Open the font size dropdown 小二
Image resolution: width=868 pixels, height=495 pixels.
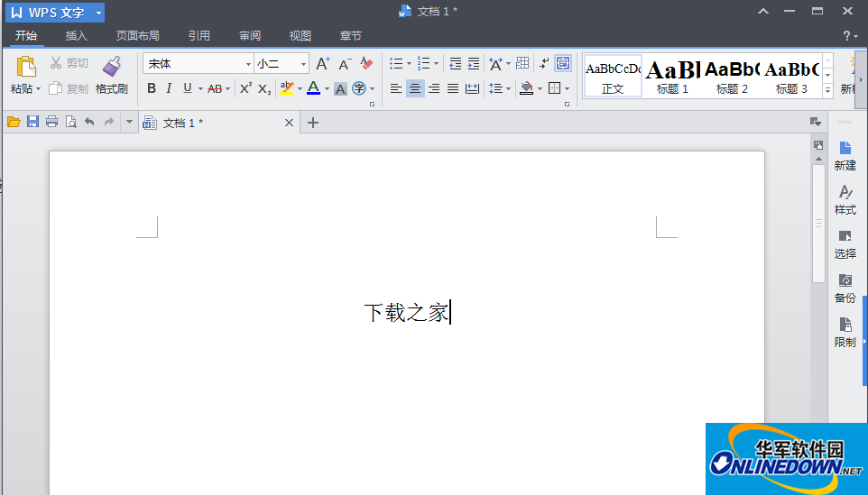pyautogui.click(x=303, y=64)
